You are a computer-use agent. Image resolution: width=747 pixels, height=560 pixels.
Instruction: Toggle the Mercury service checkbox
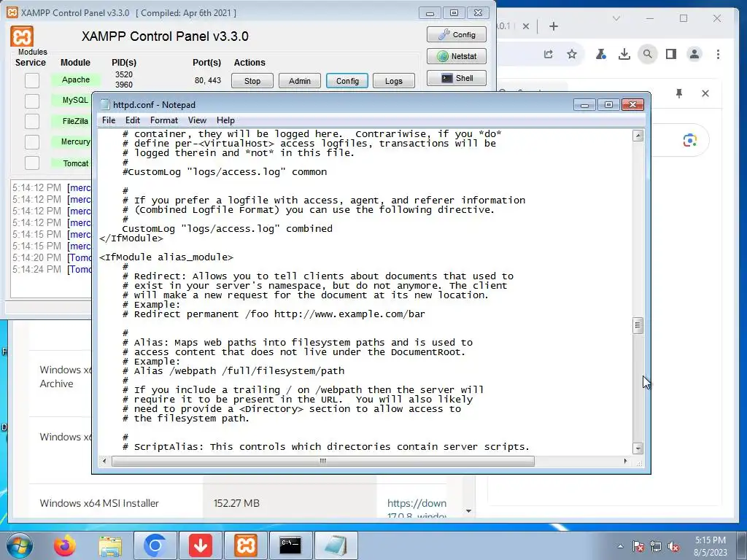pyautogui.click(x=32, y=142)
